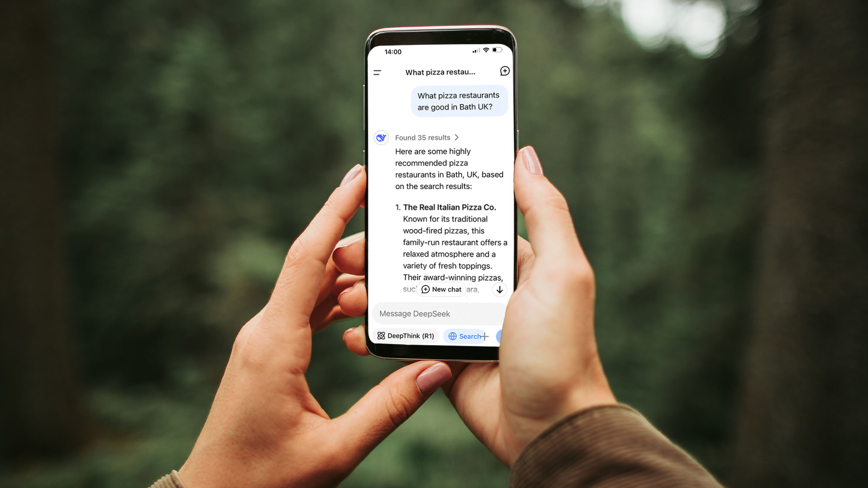
Task: Scroll down using the download arrow button
Action: [x=500, y=290]
